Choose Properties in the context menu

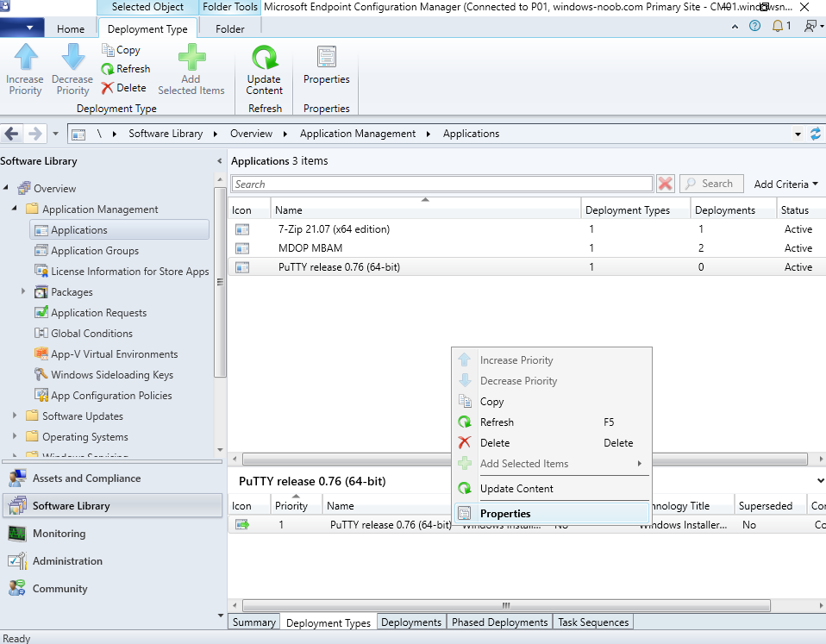pyautogui.click(x=552, y=514)
